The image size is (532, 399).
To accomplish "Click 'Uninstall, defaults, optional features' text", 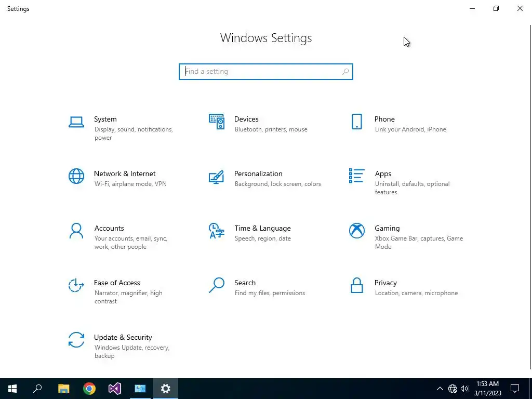I will click(412, 188).
